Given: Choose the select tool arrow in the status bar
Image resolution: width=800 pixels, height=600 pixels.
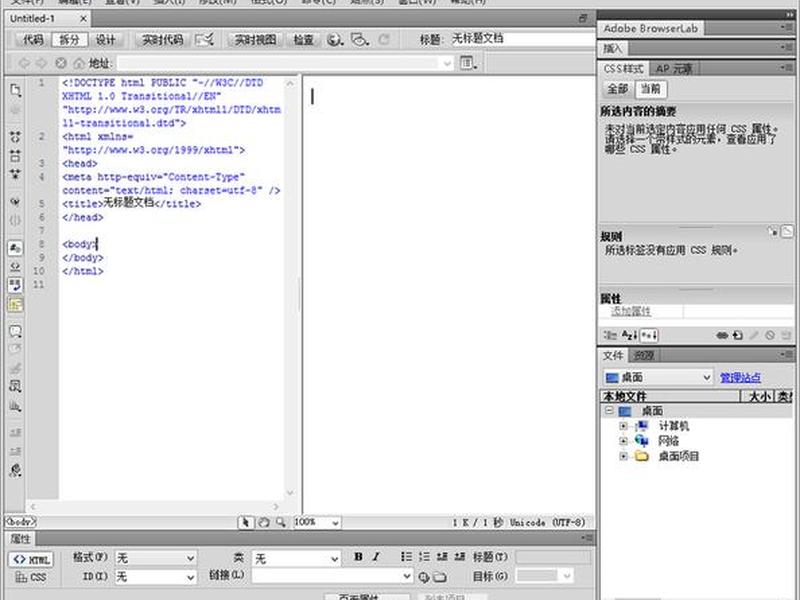Looking at the screenshot, I should (x=245, y=522).
